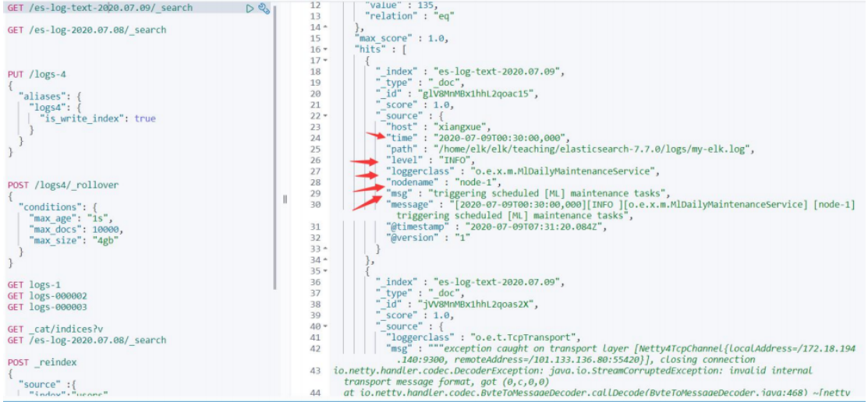Click the "max_size": "4gb" condition
Viewport: 868px width, 402px height.
(x=73, y=240)
